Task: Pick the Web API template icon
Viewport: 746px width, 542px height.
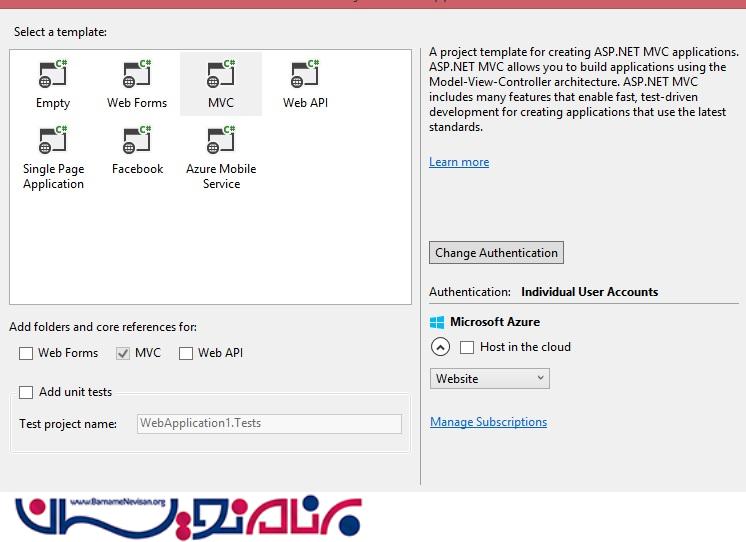Action: pyautogui.click(x=305, y=75)
